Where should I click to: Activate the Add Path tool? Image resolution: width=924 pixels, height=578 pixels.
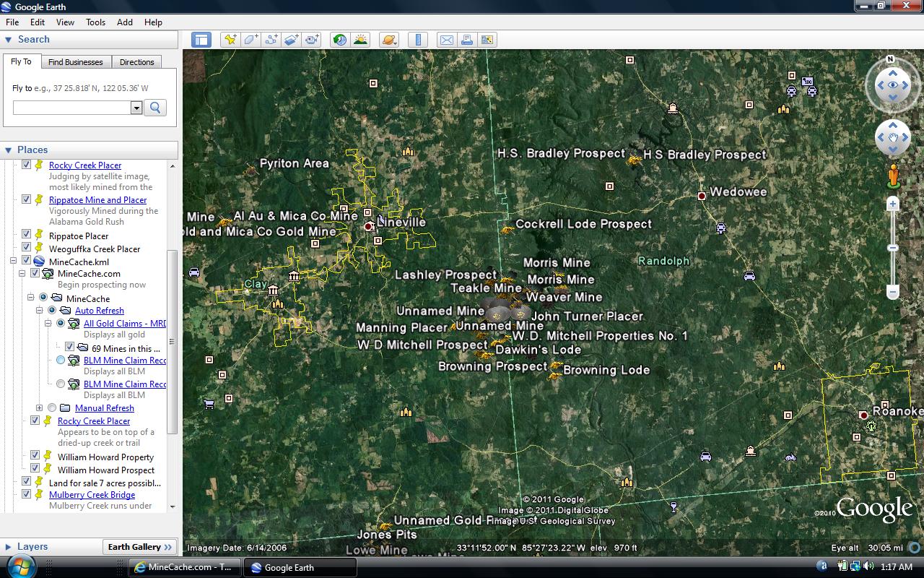pos(270,40)
